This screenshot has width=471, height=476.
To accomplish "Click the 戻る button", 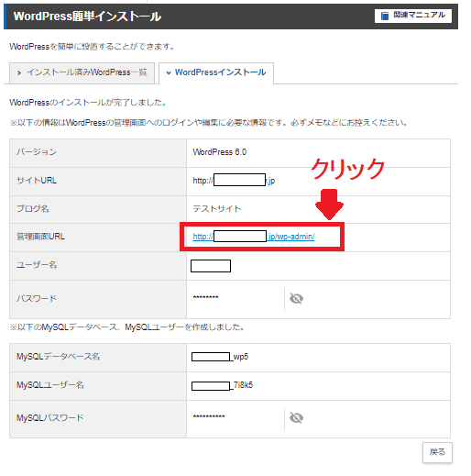I will pyautogui.click(x=437, y=452).
